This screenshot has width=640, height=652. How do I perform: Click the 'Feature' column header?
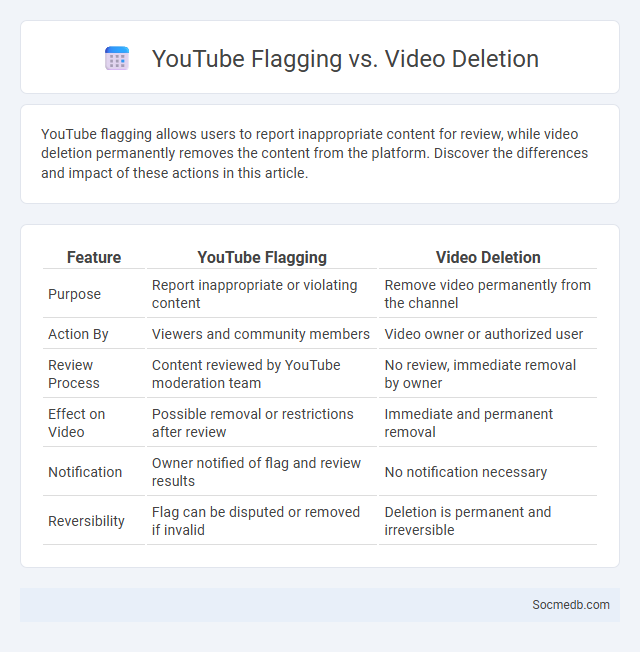tap(94, 257)
